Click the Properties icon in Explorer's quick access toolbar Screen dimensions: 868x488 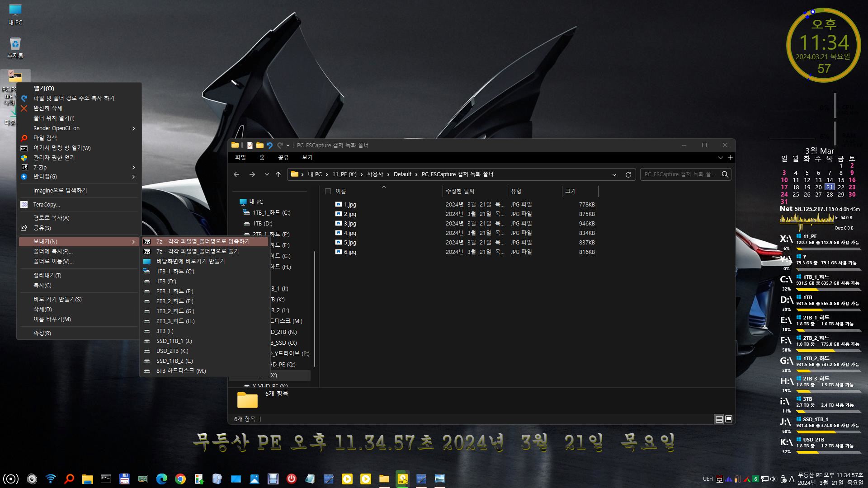pos(250,145)
